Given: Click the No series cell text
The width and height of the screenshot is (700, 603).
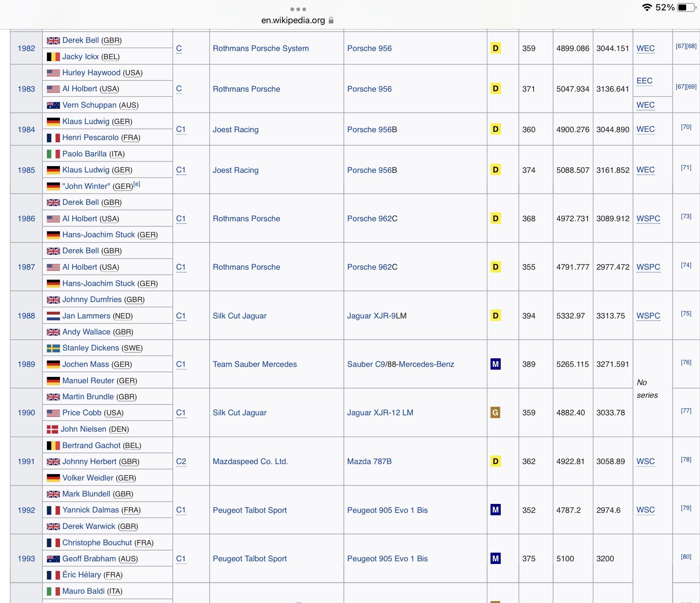Looking at the screenshot, I should pyautogui.click(x=647, y=389).
